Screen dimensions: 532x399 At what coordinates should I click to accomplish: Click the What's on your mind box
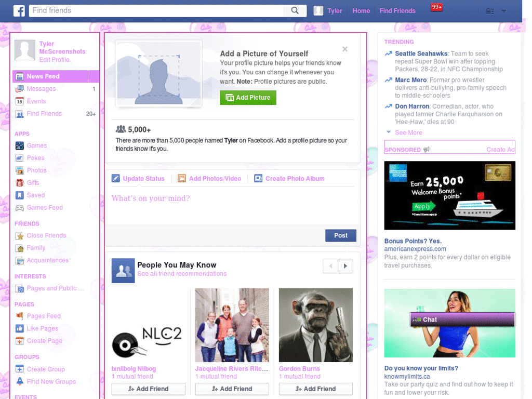click(x=233, y=205)
